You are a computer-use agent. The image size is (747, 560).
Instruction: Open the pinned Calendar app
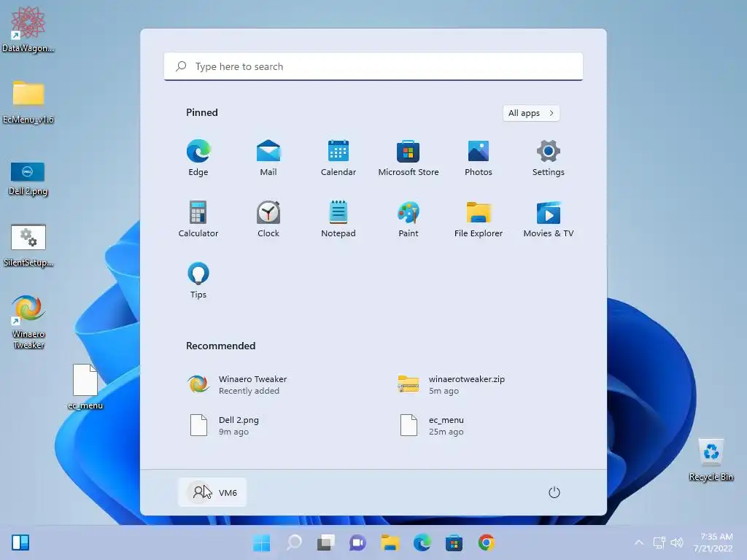pyautogui.click(x=338, y=158)
